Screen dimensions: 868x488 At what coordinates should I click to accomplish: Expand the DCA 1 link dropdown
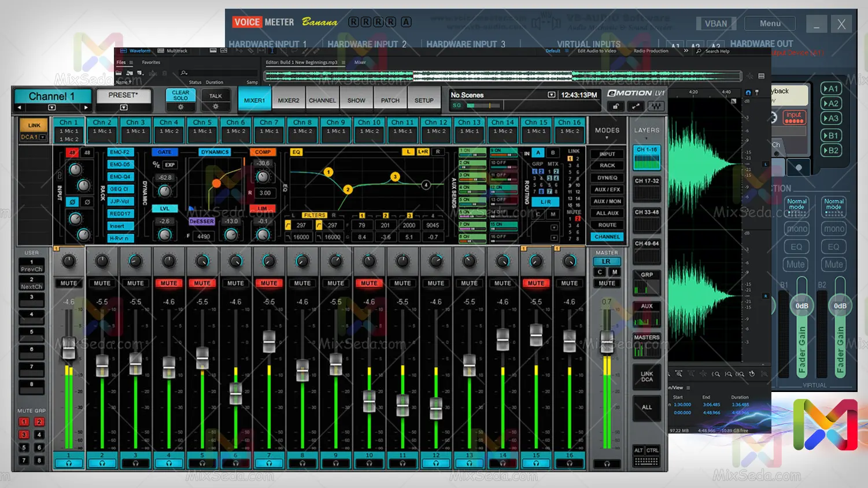(43, 137)
